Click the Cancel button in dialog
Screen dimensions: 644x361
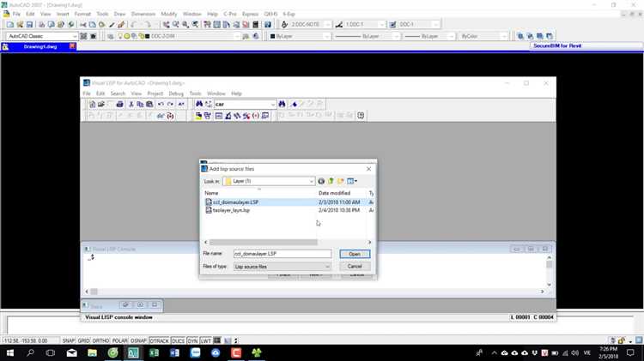pyautogui.click(x=355, y=266)
